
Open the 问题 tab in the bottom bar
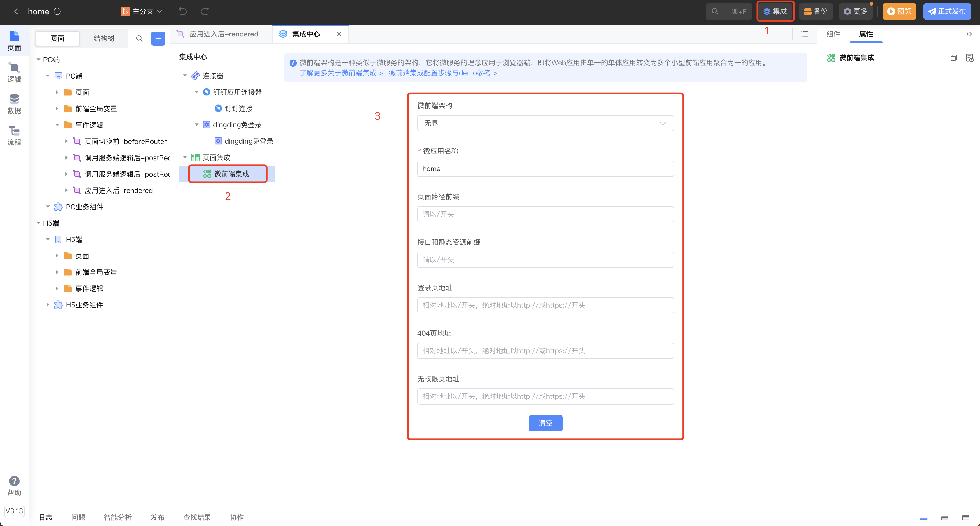tap(78, 517)
